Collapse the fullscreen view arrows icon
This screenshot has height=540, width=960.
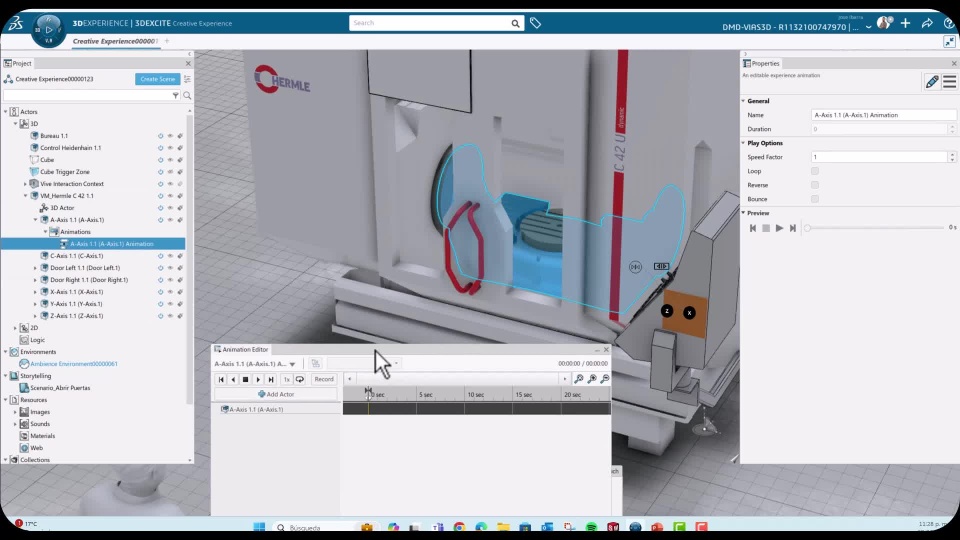(x=949, y=42)
